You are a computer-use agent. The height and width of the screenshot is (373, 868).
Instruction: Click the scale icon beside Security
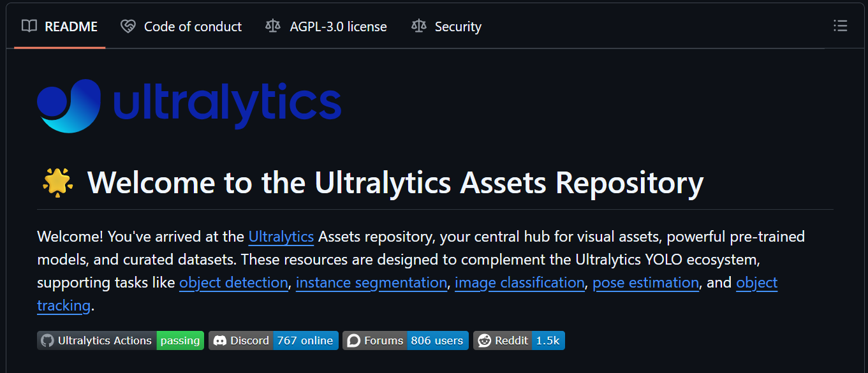(418, 26)
